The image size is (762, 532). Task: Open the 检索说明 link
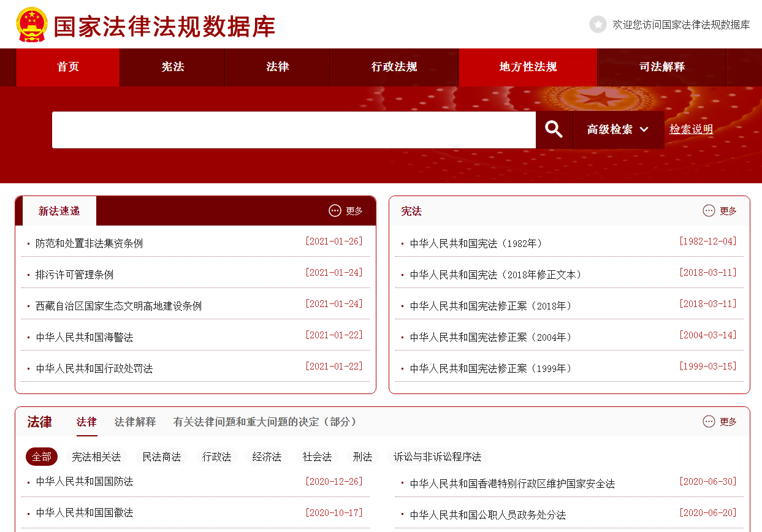click(691, 129)
